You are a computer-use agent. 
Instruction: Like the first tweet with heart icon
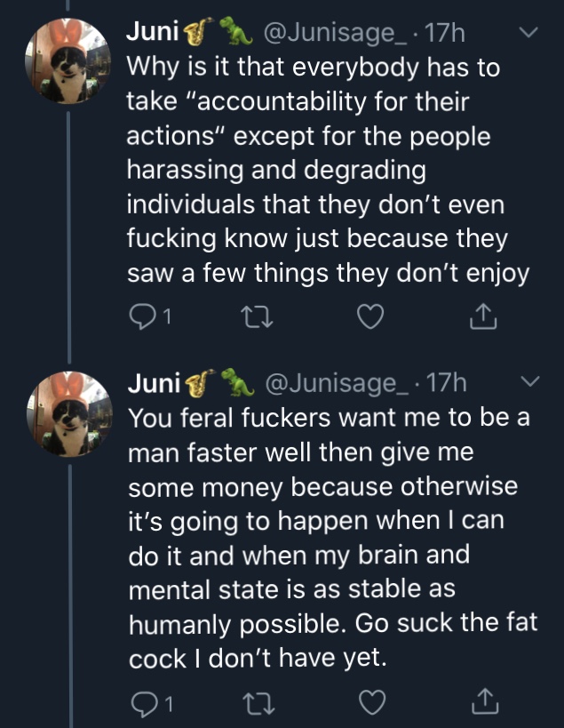coord(370,317)
